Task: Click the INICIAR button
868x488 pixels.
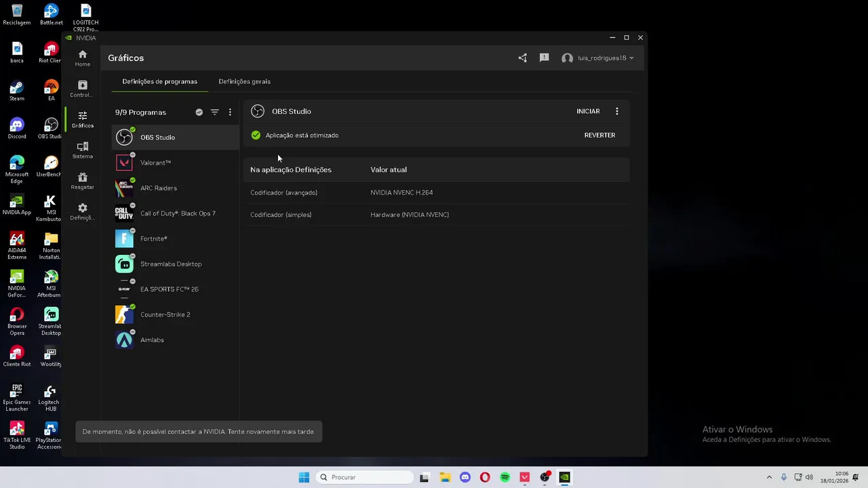Action: tap(588, 111)
